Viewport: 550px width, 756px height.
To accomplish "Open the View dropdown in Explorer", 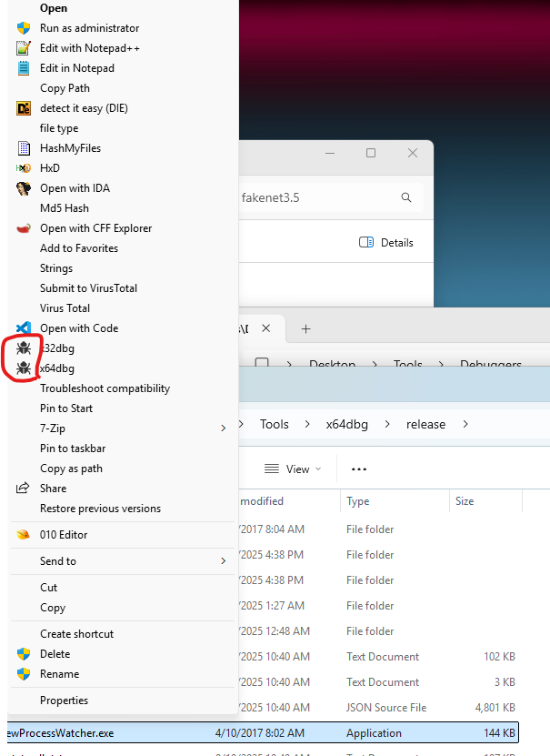I will 293,469.
